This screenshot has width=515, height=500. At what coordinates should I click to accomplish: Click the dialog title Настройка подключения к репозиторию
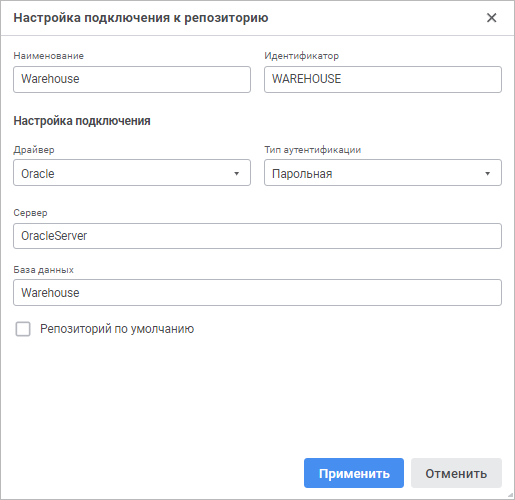(141, 18)
